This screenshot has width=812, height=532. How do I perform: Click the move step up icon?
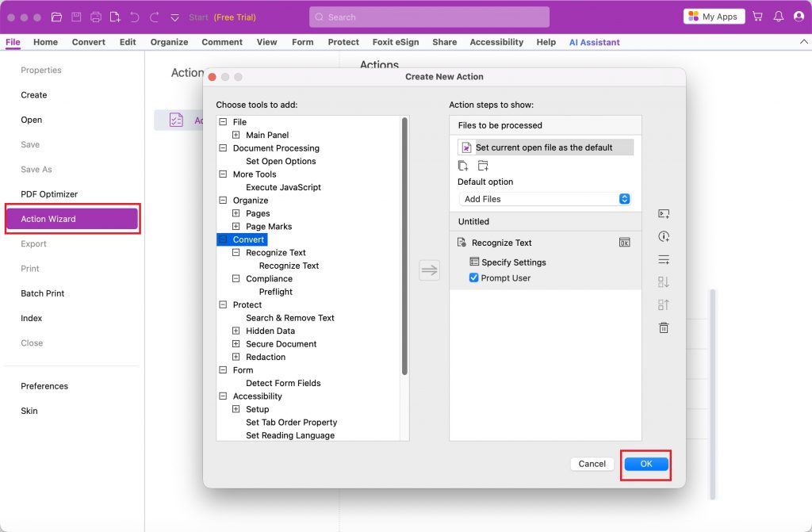click(x=664, y=304)
